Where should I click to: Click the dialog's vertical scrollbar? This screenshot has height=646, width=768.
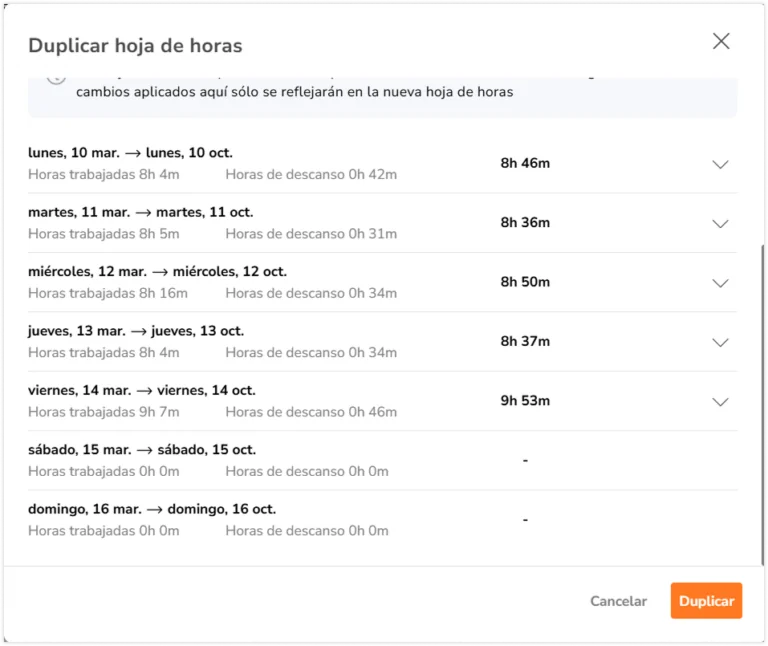click(x=763, y=405)
